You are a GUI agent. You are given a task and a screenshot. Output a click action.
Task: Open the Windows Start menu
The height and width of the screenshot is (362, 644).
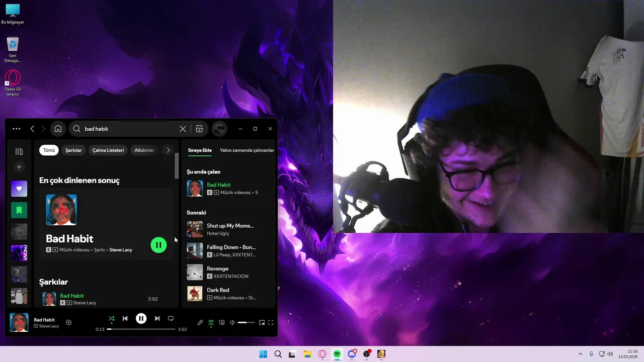[x=263, y=354]
